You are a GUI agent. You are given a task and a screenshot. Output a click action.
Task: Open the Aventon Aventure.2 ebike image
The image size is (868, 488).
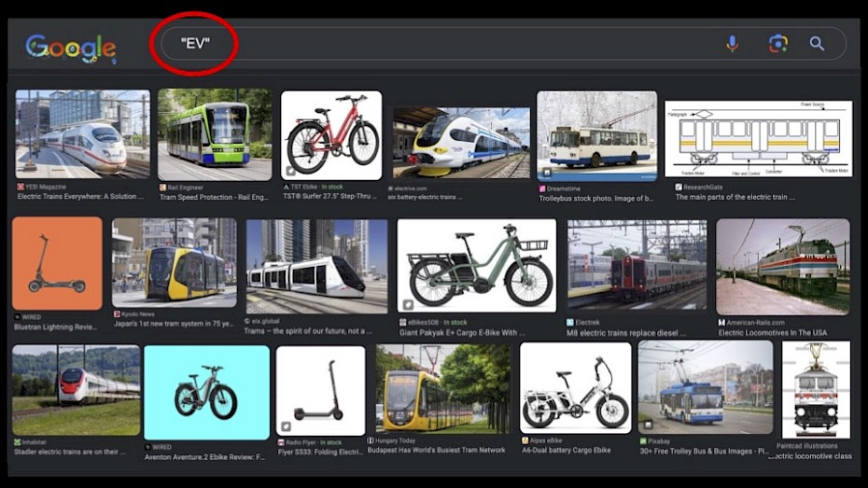click(x=206, y=392)
